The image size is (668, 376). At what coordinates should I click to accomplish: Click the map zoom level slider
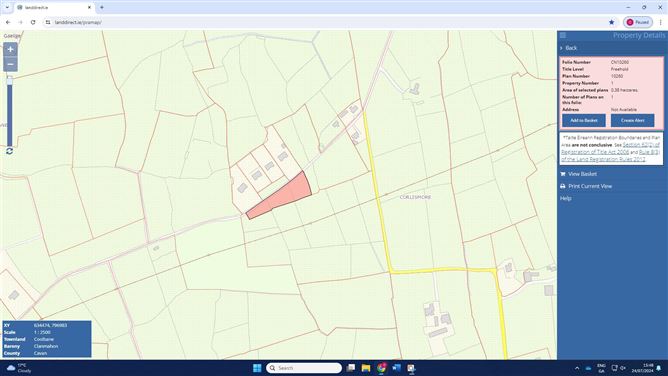coord(9,111)
